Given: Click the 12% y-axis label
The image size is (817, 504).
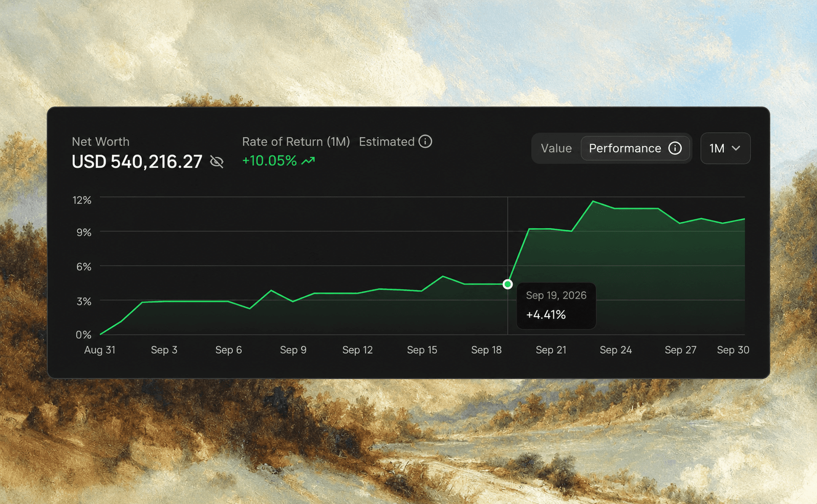Looking at the screenshot, I should pos(82,200).
